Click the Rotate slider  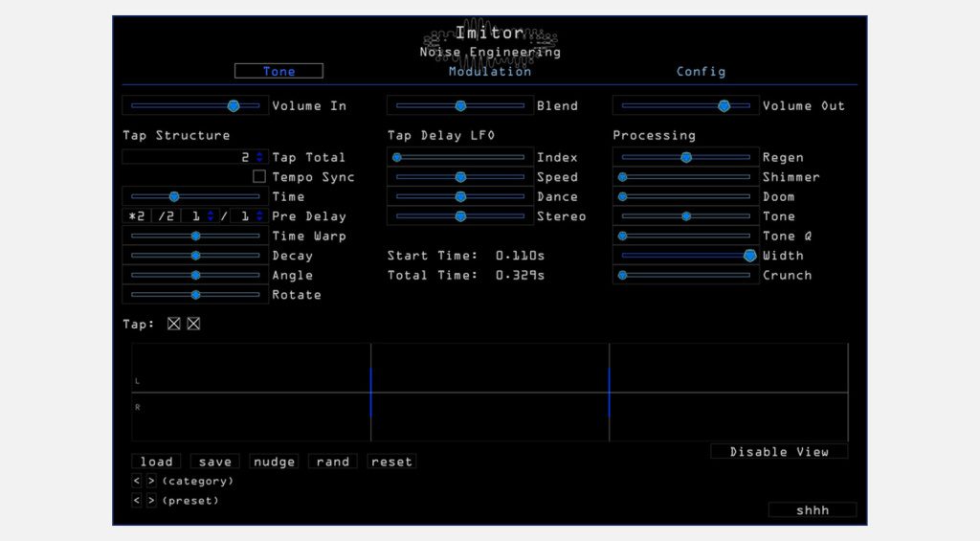click(x=195, y=294)
